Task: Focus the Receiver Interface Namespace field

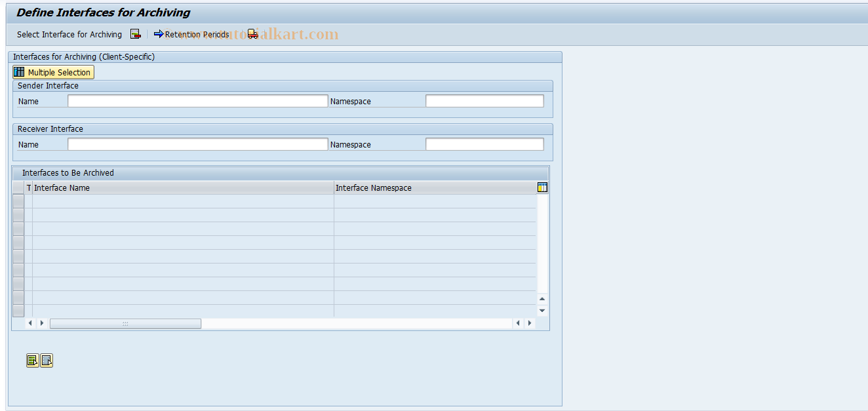Action: click(x=484, y=144)
